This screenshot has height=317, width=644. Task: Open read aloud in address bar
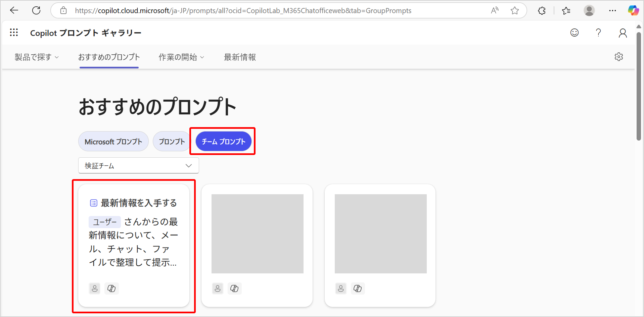pyautogui.click(x=495, y=10)
